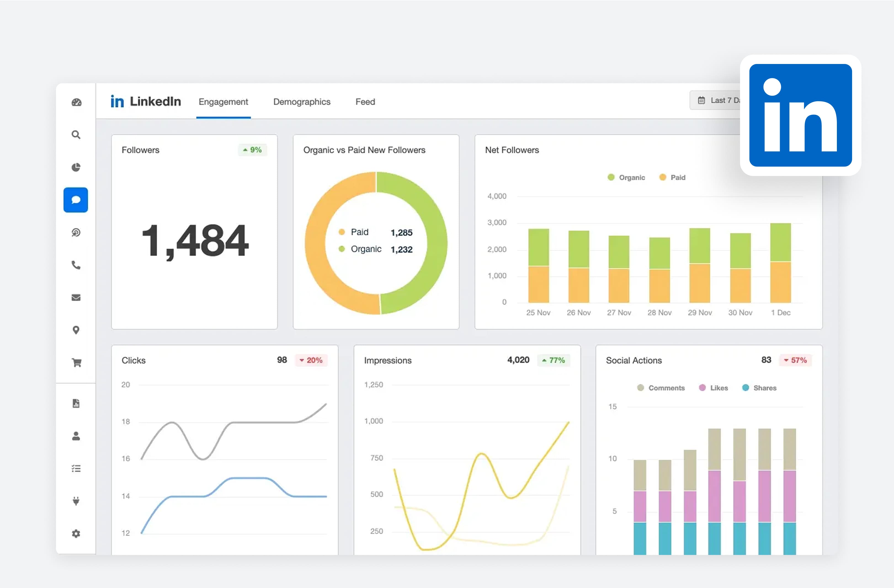Open the shopping cart ecommerce sidebar icon
This screenshot has height=588, width=894.
76,362
